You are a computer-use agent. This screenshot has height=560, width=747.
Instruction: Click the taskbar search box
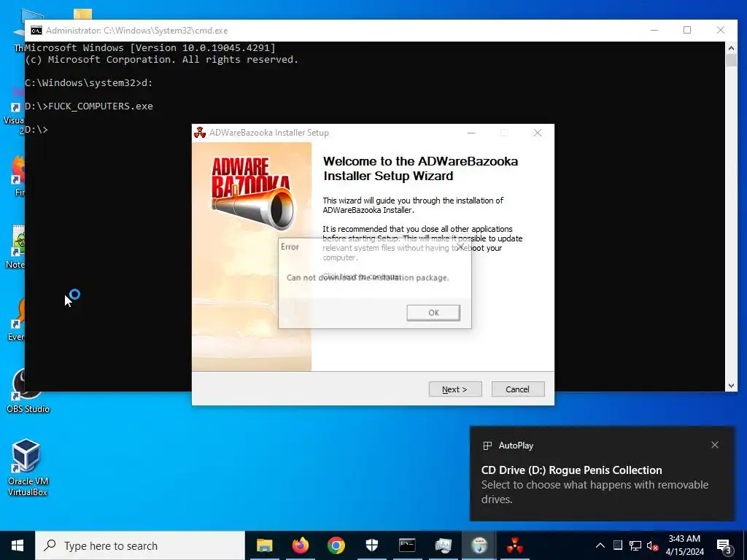click(x=140, y=545)
